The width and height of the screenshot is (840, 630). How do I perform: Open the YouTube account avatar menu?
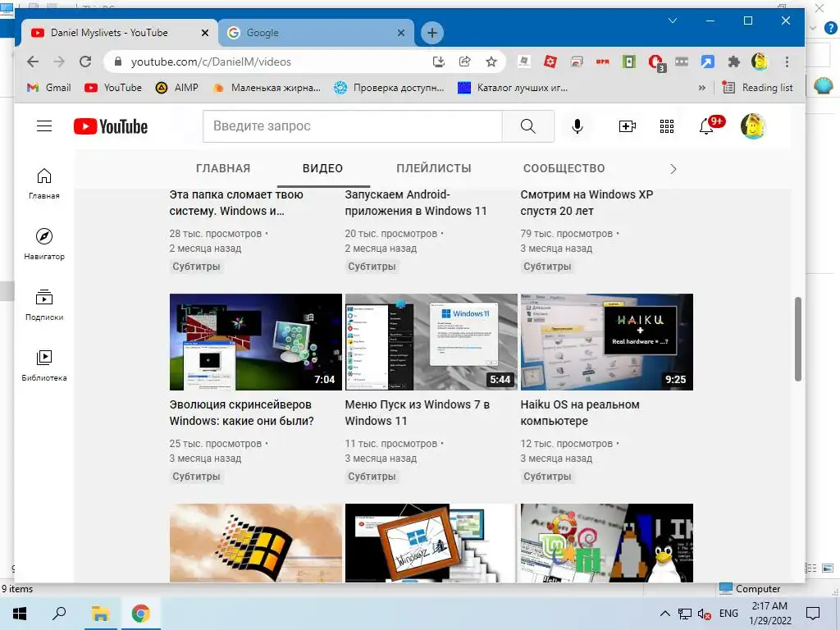click(x=753, y=126)
